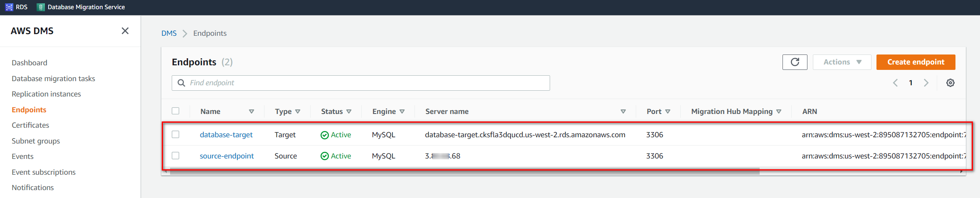Click the 3306 port of database-target row
This screenshot has height=198, width=980.
(654, 135)
